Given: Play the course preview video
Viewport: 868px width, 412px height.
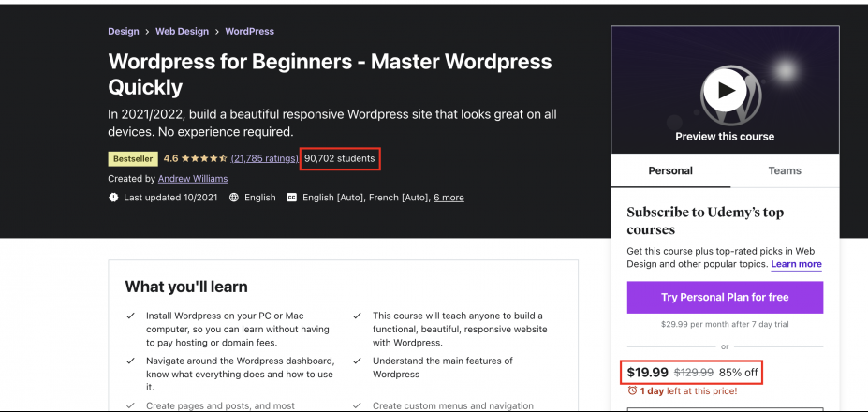Looking at the screenshot, I should (x=725, y=91).
